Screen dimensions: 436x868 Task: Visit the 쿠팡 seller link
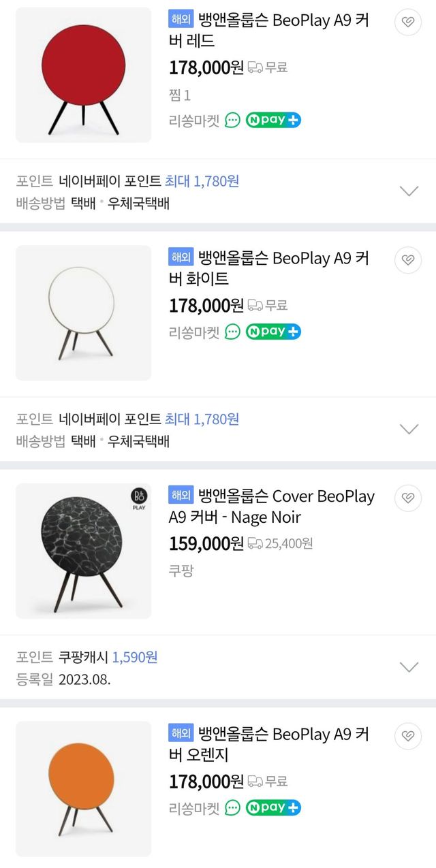point(181,570)
